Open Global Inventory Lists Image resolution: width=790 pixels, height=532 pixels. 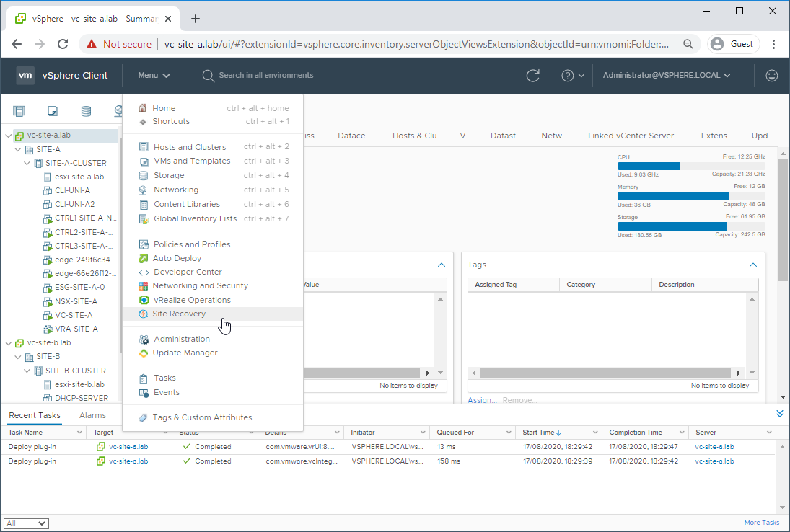click(213, 219)
